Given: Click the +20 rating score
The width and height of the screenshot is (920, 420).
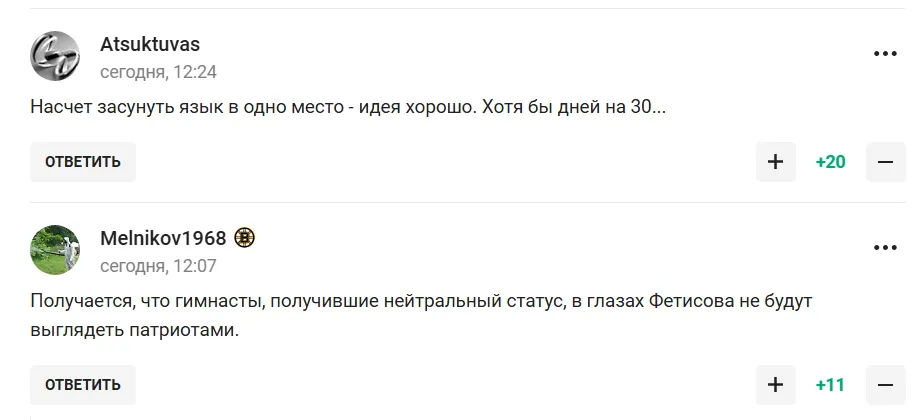Looking at the screenshot, I should tap(830, 162).
